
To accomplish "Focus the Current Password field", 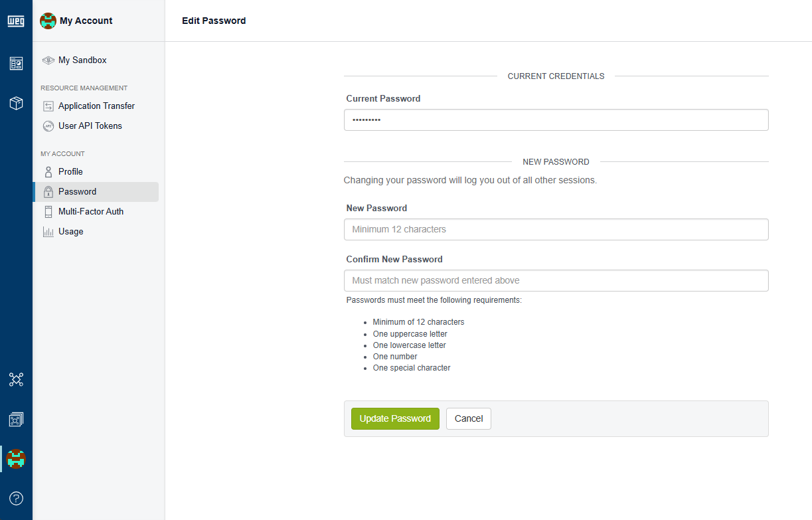I will pyautogui.click(x=556, y=120).
